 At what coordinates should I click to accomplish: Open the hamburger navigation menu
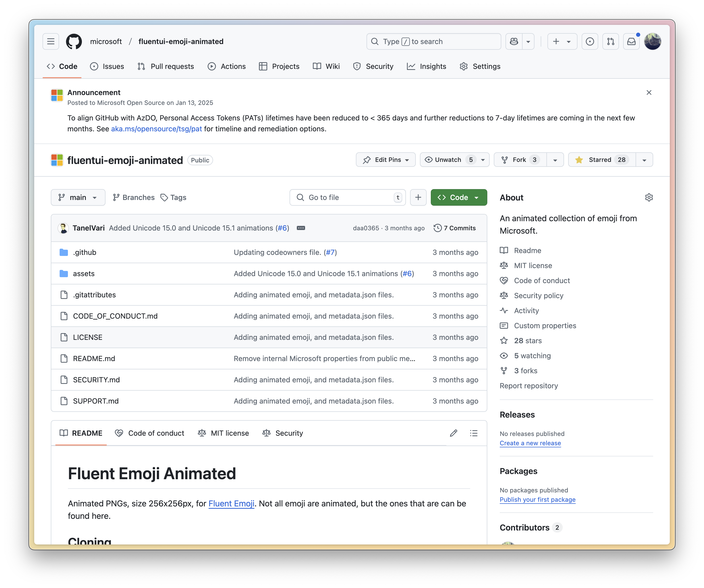pyautogui.click(x=51, y=41)
